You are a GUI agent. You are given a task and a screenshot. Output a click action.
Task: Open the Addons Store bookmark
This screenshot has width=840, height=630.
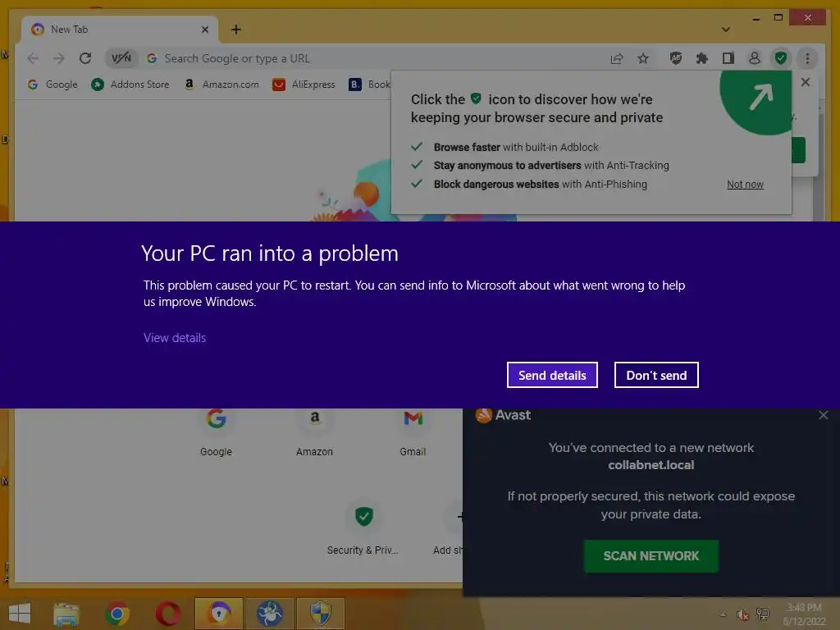130,84
